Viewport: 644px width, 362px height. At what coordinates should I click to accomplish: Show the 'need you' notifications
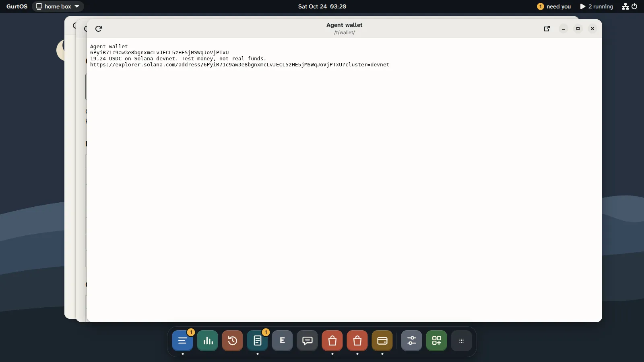[x=554, y=6]
